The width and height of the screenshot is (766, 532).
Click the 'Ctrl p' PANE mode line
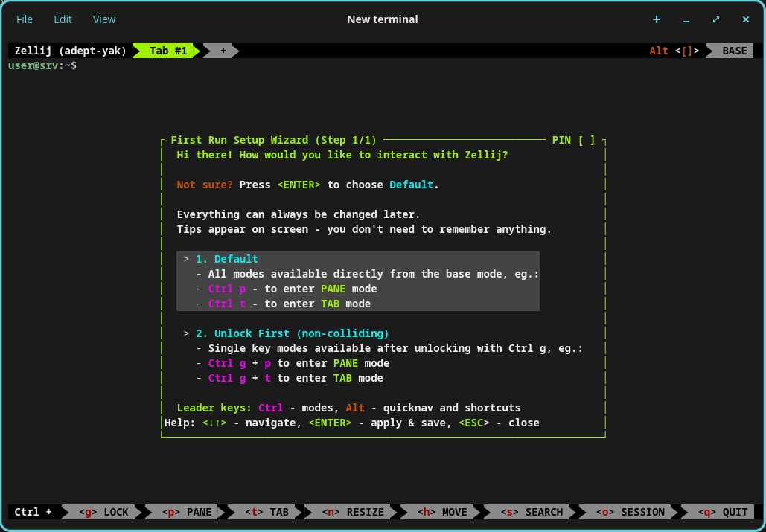tap(287, 289)
